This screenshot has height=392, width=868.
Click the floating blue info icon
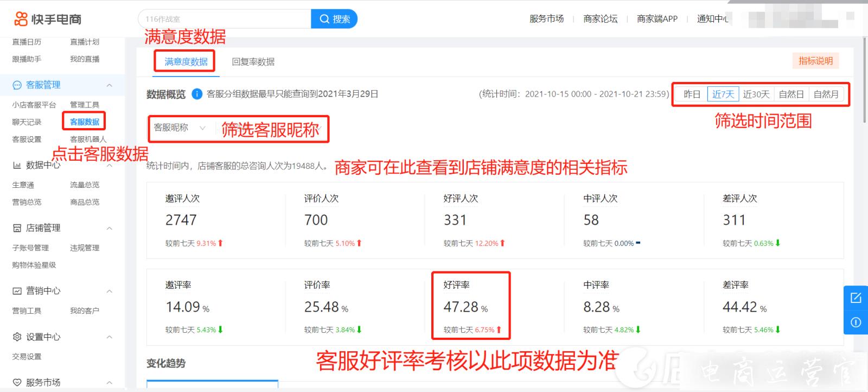pos(856,323)
